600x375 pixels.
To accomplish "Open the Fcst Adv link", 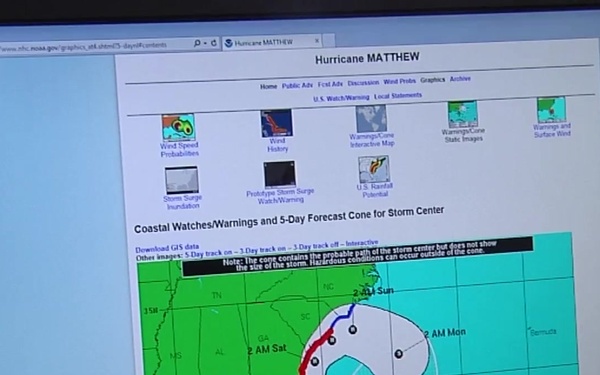I will pyautogui.click(x=330, y=84).
